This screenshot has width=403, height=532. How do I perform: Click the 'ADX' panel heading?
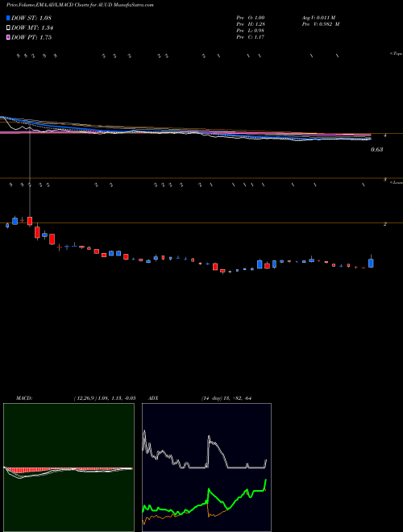click(154, 398)
